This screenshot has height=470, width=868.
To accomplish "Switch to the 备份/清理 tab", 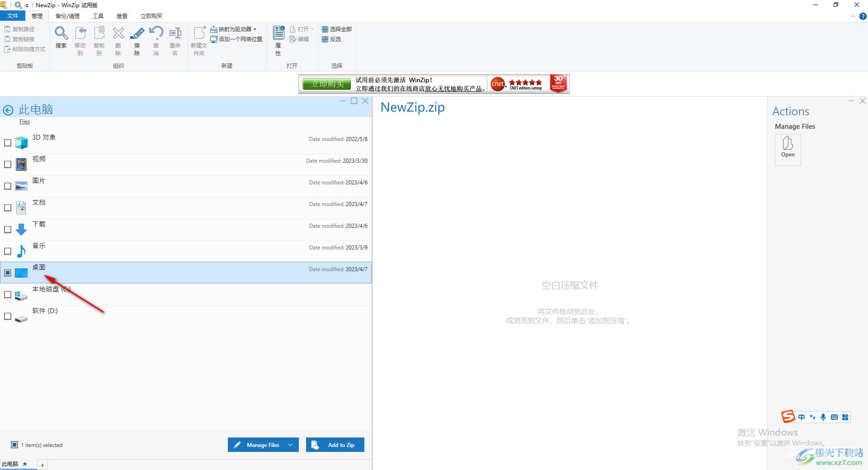I will coord(67,16).
